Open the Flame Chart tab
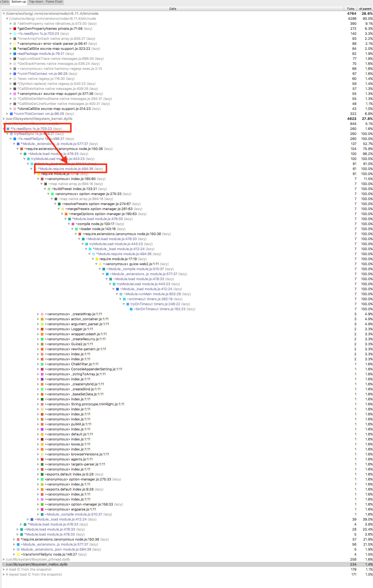The image size is (373, 588). point(54,2)
